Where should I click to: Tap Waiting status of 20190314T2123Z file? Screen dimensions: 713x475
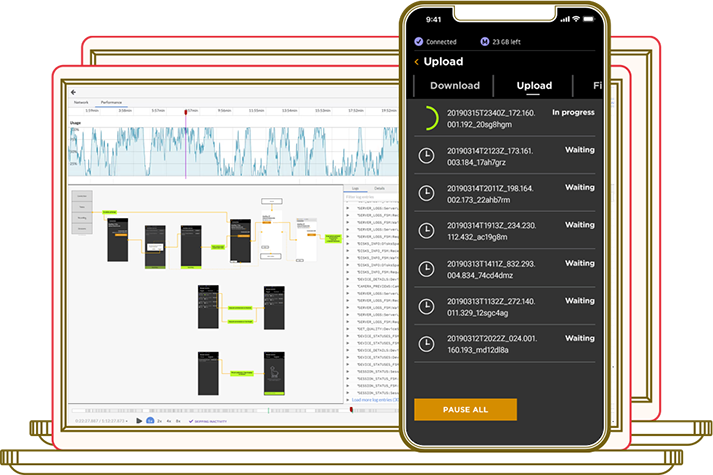(580, 150)
